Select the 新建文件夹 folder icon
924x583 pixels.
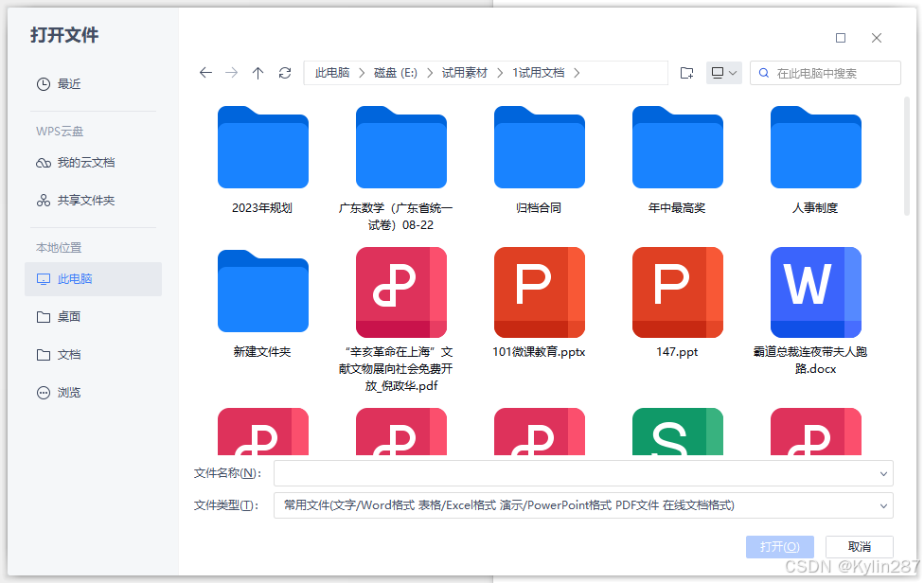(x=263, y=291)
